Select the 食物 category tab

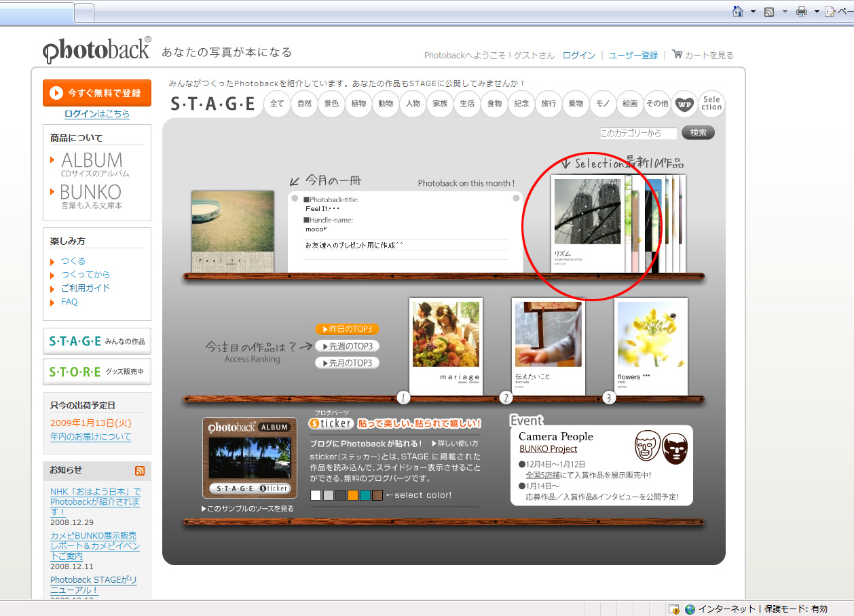494,104
